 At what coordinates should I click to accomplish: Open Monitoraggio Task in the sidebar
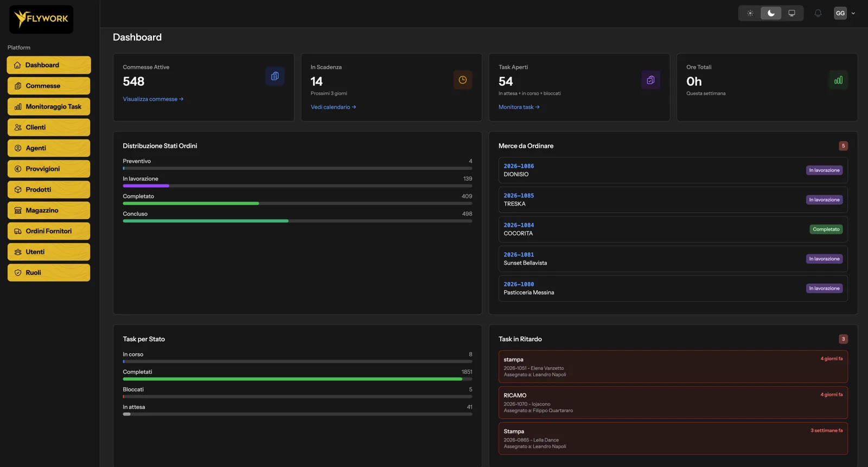pyautogui.click(x=49, y=106)
